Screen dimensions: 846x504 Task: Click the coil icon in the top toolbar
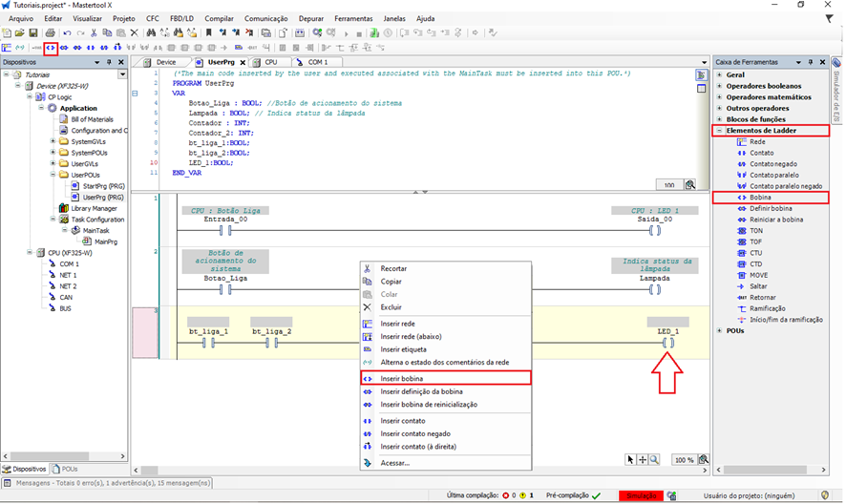pos(51,47)
